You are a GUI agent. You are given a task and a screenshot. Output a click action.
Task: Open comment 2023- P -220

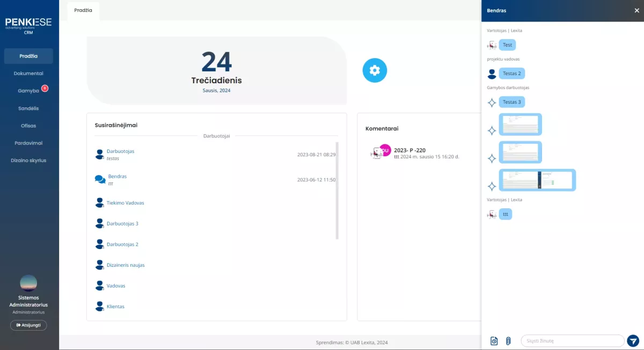point(409,150)
